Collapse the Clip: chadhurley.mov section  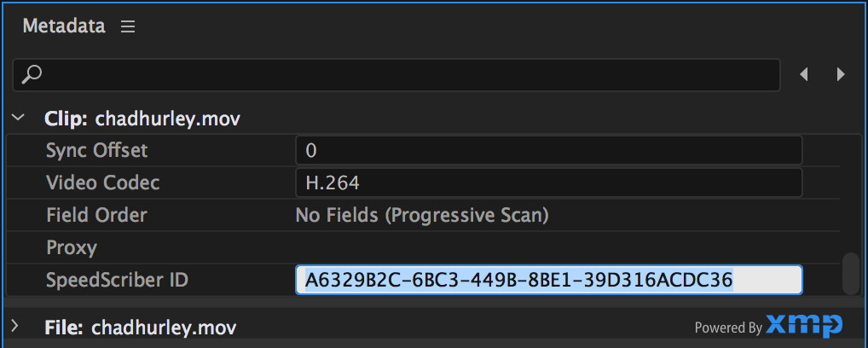click(18, 118)
